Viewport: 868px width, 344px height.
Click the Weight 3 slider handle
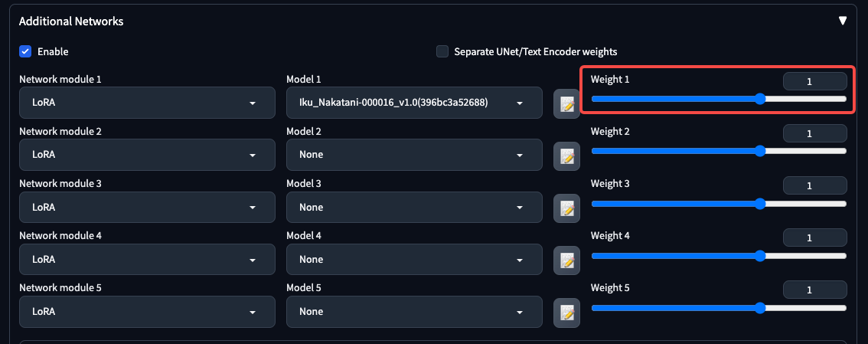760,204
